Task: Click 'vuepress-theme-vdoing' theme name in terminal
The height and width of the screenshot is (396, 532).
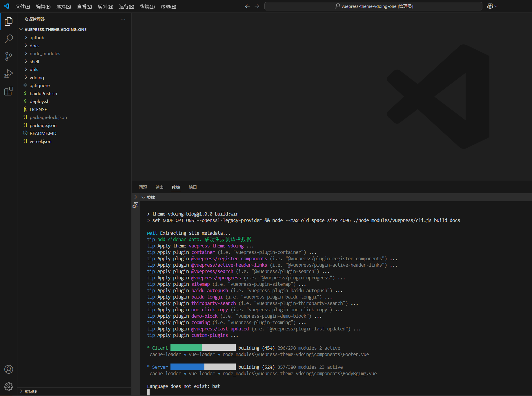Action: [x=216, y=246]
